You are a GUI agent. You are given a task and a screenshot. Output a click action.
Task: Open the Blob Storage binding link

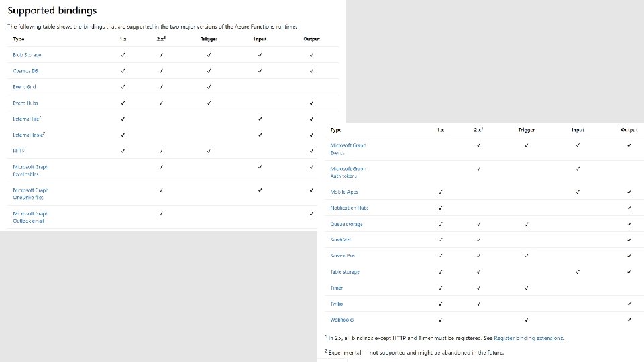(27, 55)
